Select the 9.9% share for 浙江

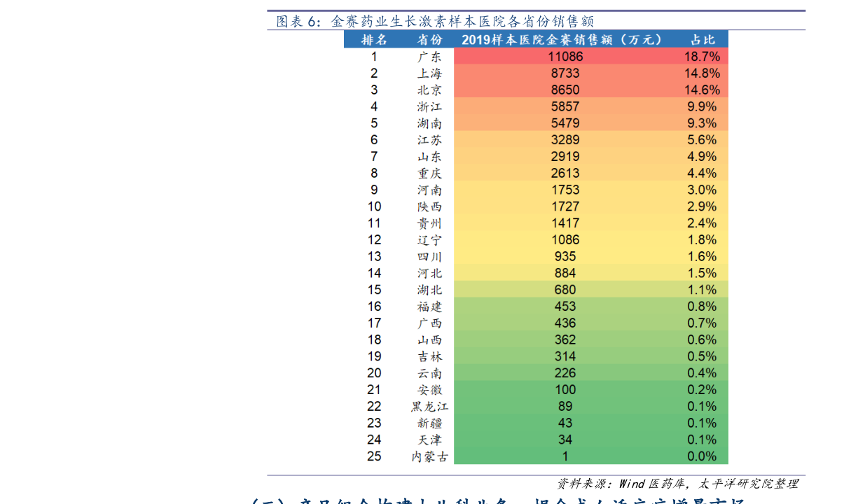tap(702, 107)
